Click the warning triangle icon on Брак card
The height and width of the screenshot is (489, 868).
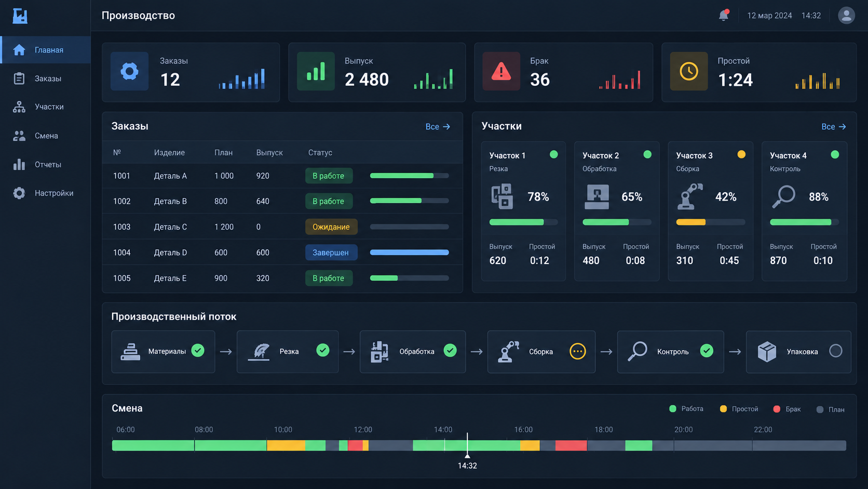click(501, 71)
